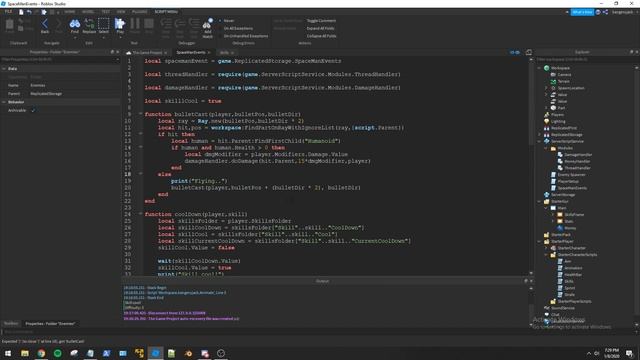
Task: Collapse the Data properties section
Action: pos(4,69)
